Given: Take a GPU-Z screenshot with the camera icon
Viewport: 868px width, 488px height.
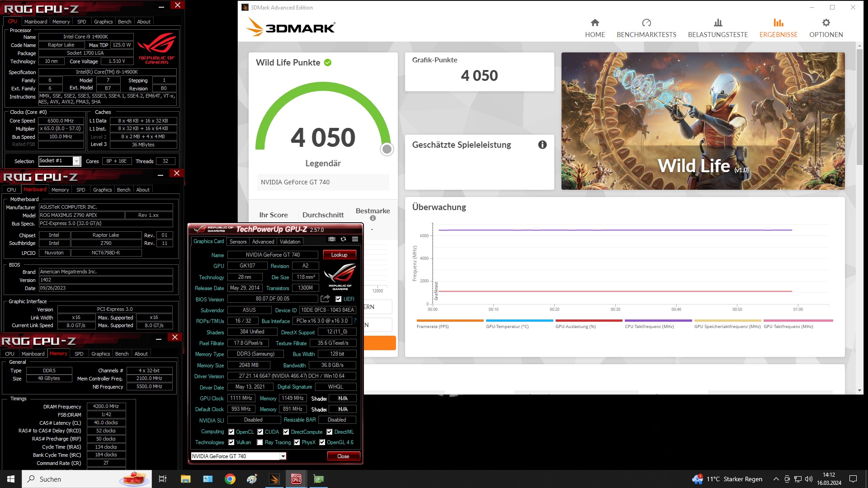Looking at the screenshot, I should tap(332, 239).
